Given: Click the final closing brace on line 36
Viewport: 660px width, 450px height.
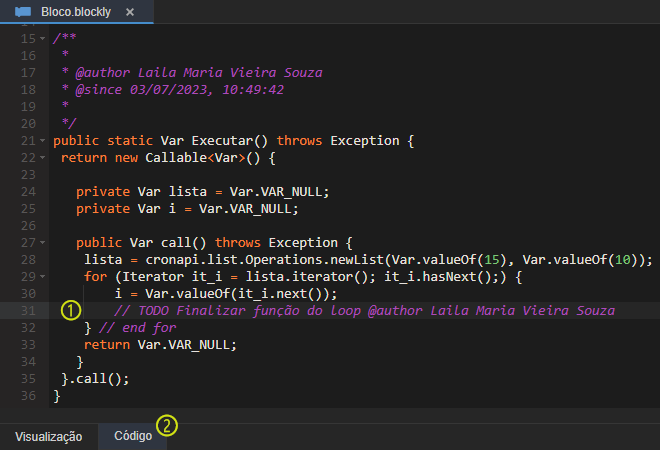Looking at the screenshot, I should click(x=57, y=396).
